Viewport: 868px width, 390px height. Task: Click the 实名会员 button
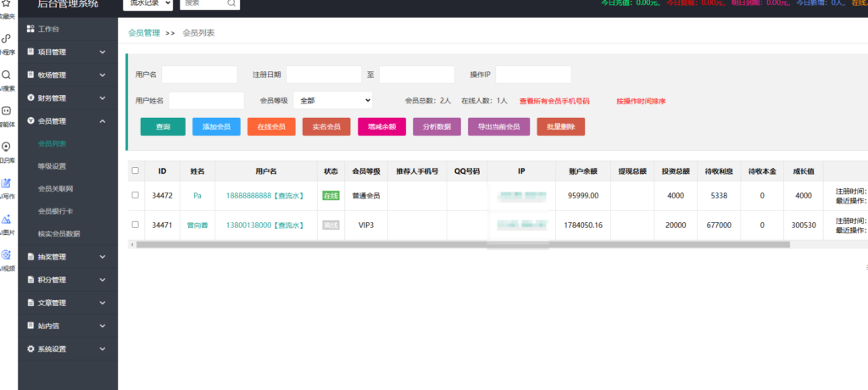(326, 127)
